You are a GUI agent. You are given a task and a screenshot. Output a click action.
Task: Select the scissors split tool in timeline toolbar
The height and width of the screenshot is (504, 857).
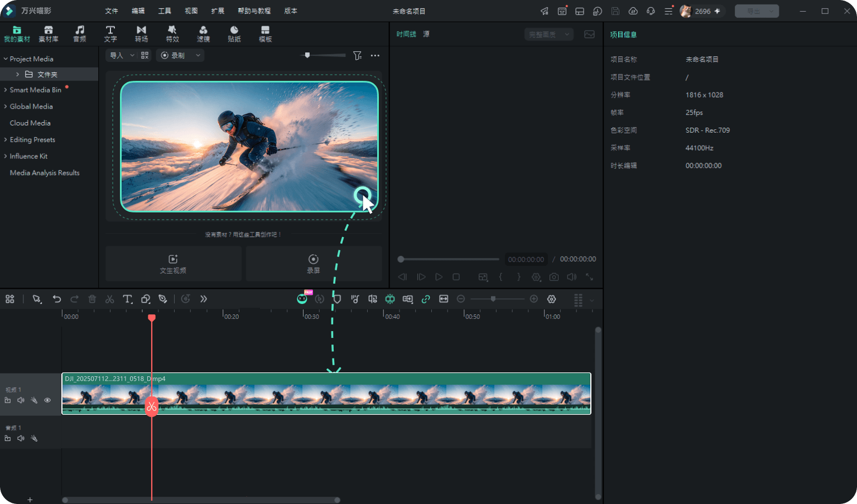110,299
